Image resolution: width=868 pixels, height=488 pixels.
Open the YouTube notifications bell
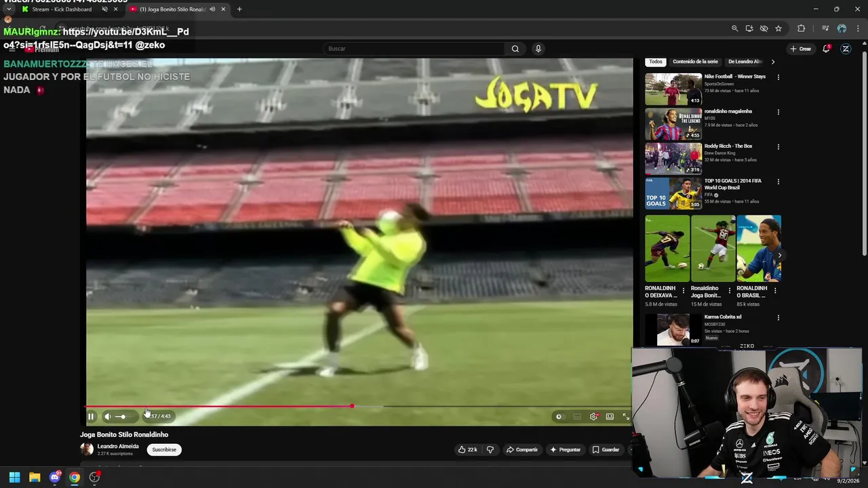(826, 49)
